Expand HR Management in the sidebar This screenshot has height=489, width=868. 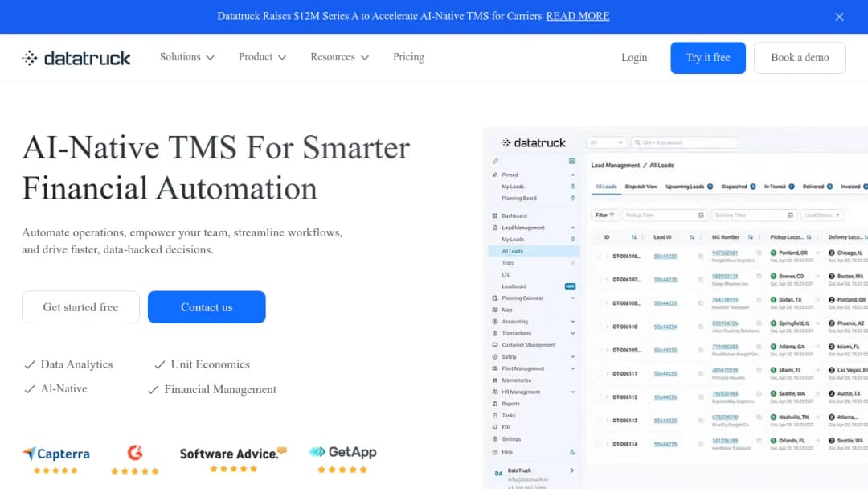(x=572, y=392)
